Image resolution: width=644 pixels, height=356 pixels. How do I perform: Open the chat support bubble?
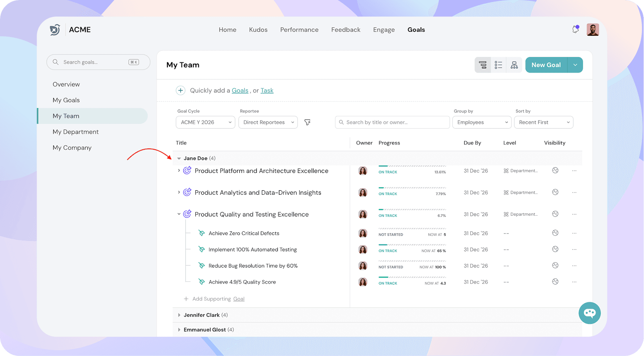pos(590,313)
